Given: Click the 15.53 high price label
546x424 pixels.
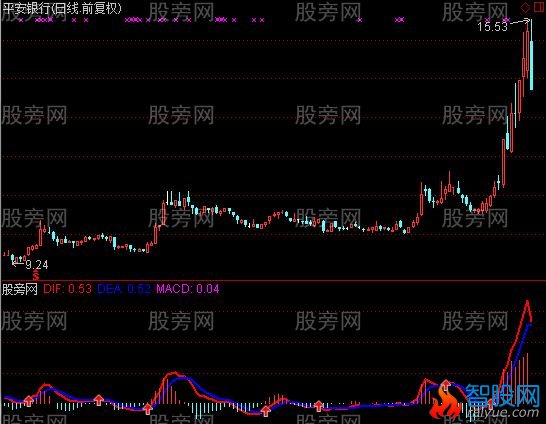Looking at the screenshot, I should click(492, 27).
